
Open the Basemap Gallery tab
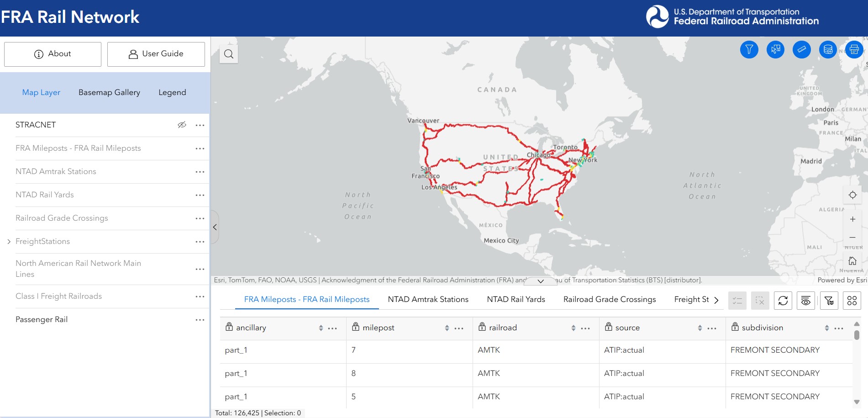point(109,92)
